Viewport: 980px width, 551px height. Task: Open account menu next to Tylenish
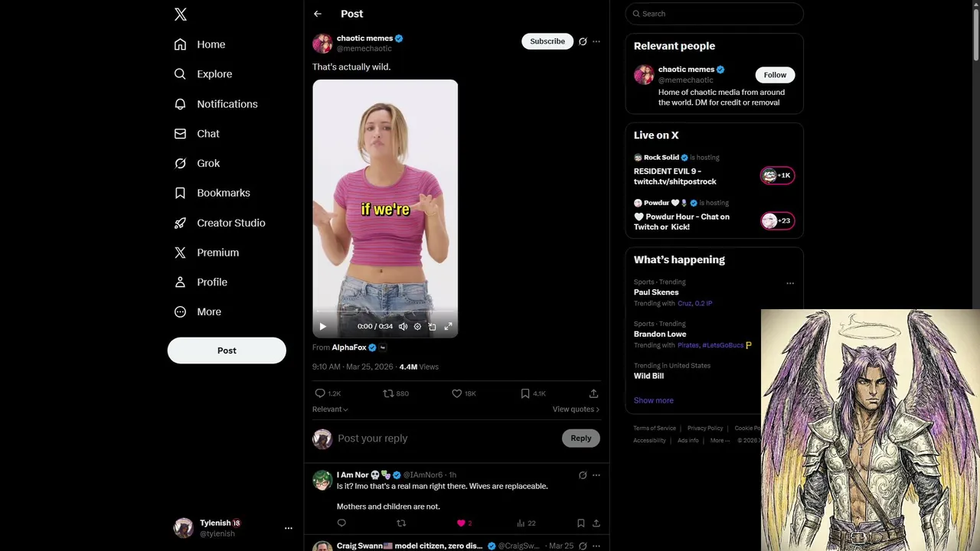coord(288,528)
